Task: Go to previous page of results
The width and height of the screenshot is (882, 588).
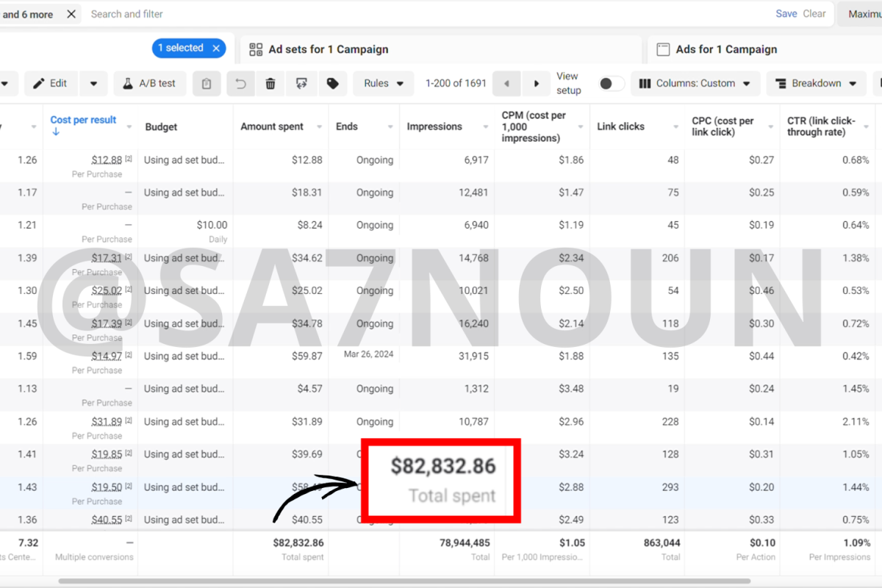Action: [x=506, y=84]
